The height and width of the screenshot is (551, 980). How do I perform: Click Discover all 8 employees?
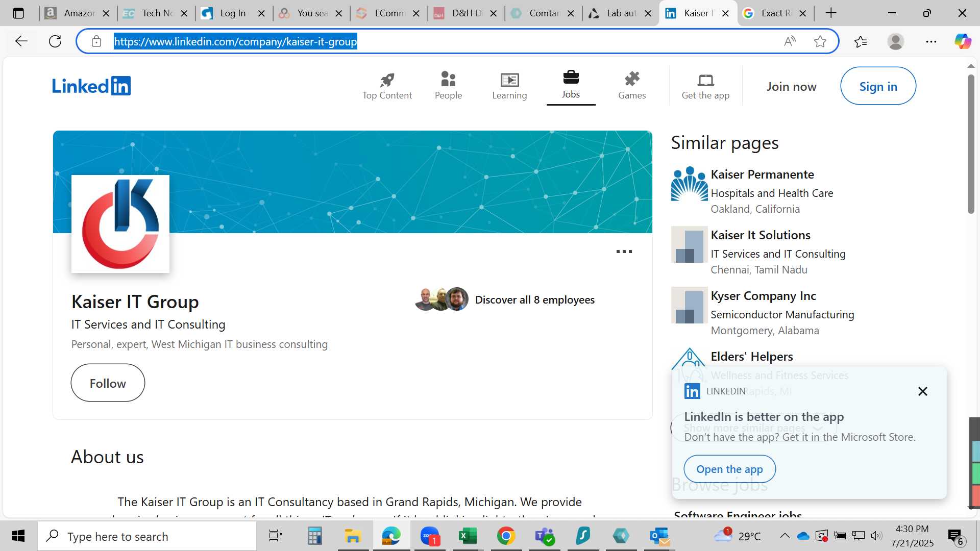(x=534, y=300)
